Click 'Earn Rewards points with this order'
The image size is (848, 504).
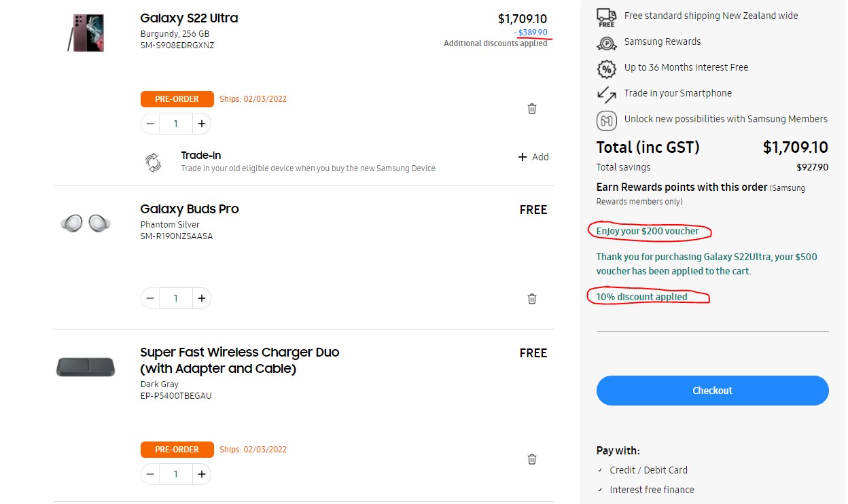[x=682, y=187]
